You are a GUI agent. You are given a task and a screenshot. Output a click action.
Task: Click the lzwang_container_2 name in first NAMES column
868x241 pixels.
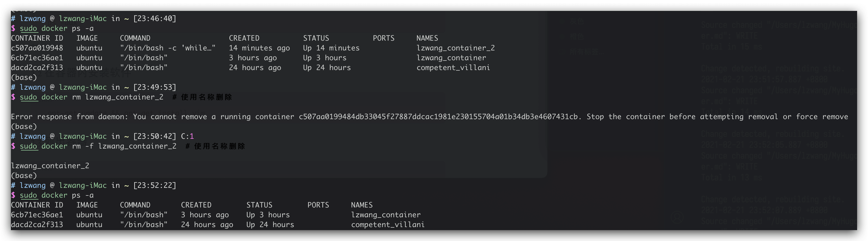pos(456,48)
